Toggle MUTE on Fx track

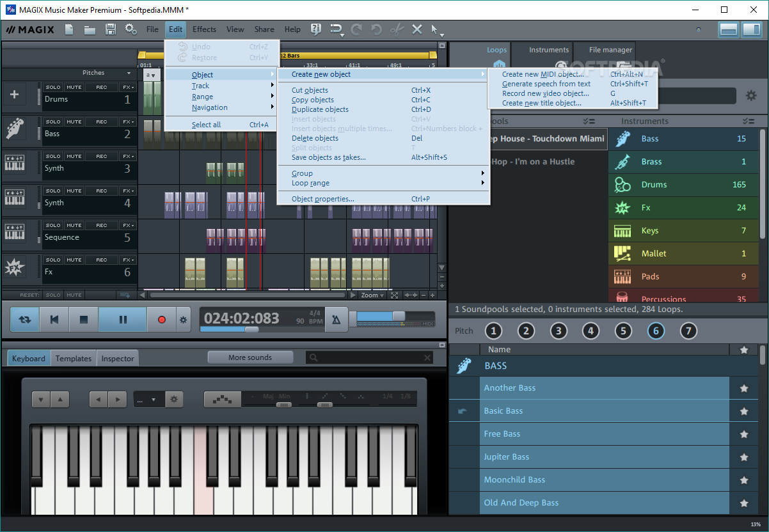pyautogui.click(x=74, y=260)
